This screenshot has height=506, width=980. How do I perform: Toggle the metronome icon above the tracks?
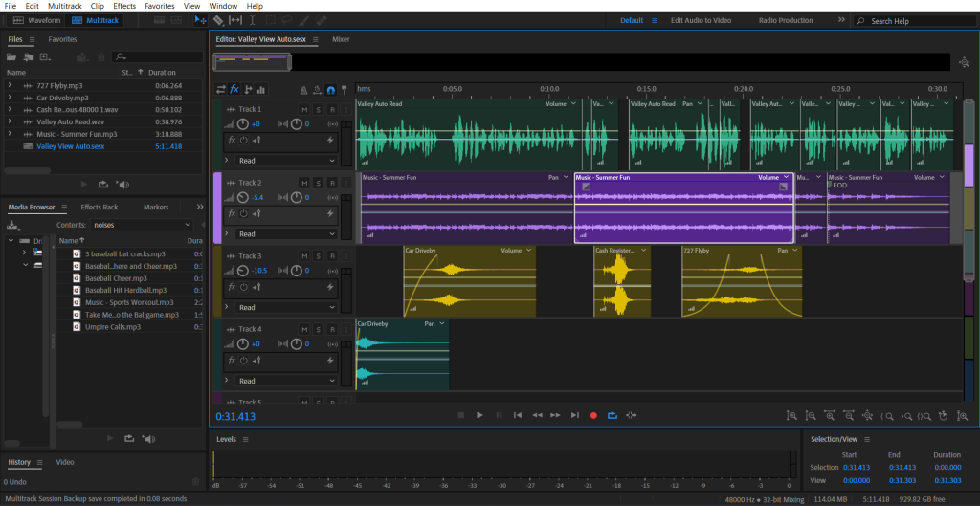[303, 90]
